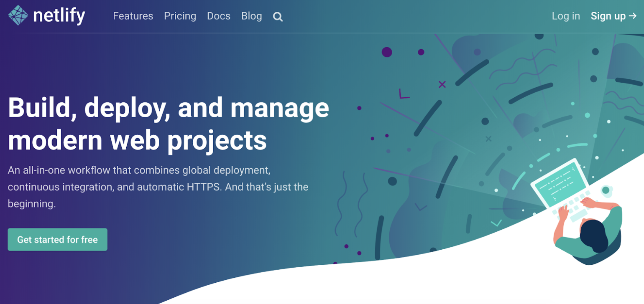Open the Docs link in navigation
This screenshot has height=304, width=644.
219,16
